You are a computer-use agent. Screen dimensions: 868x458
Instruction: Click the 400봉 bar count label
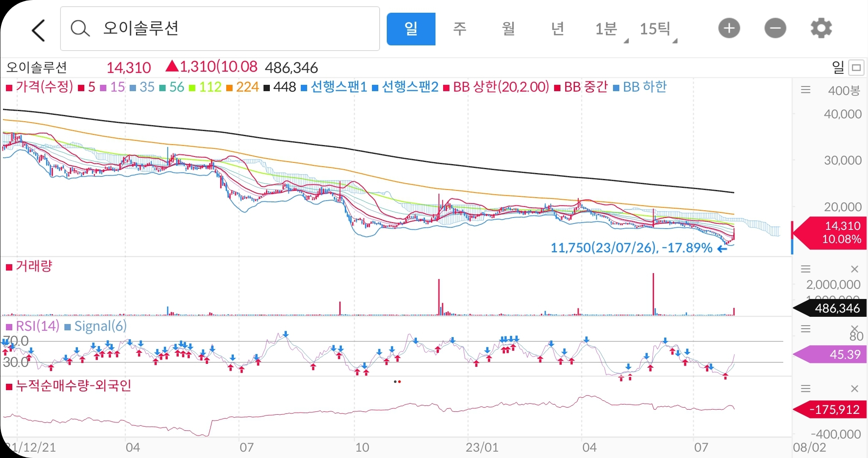coord(844,90)
